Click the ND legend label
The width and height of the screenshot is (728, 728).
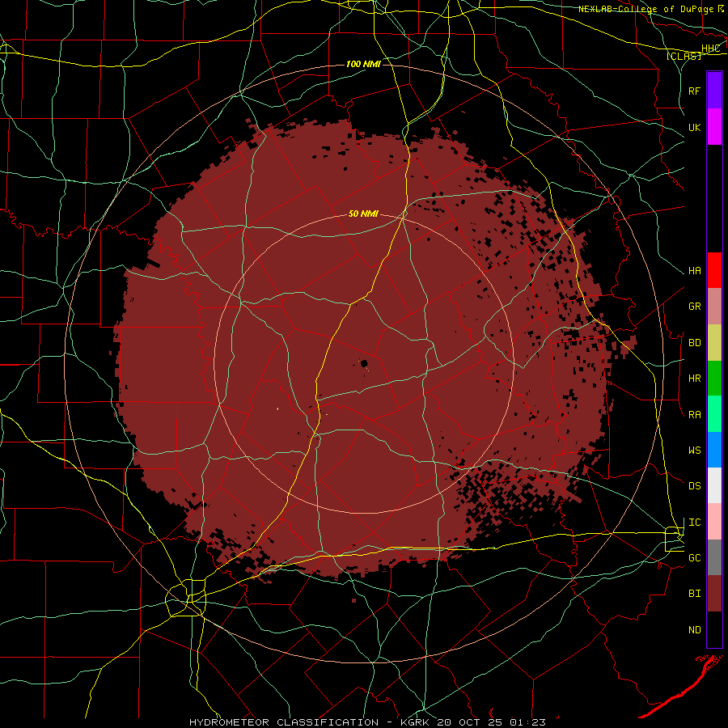[695, 629]
